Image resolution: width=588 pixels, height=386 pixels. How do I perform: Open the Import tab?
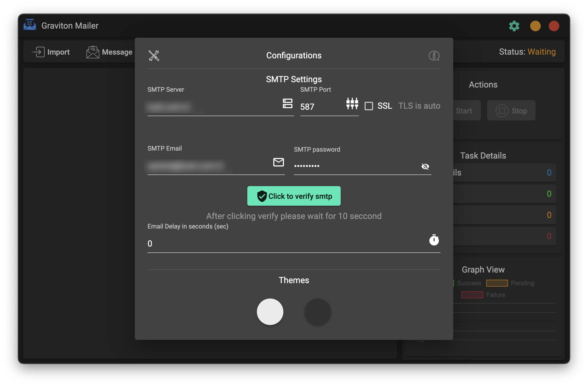[x=51, y=52]
